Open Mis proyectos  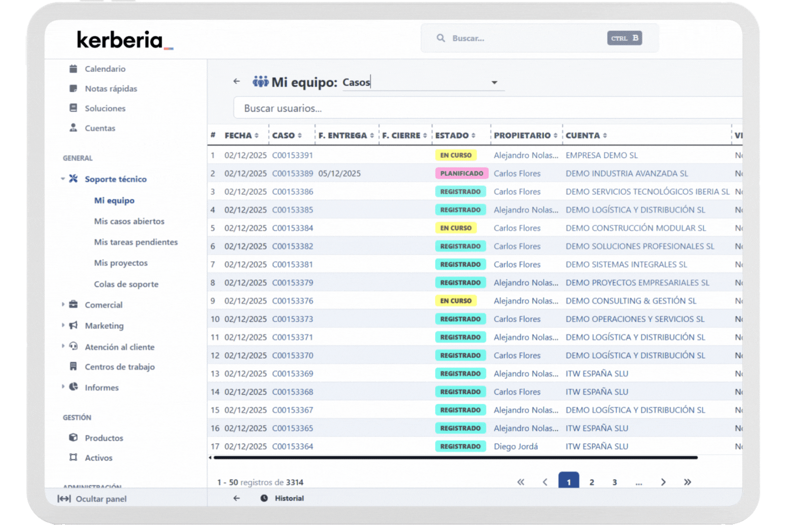coord(121,263)
